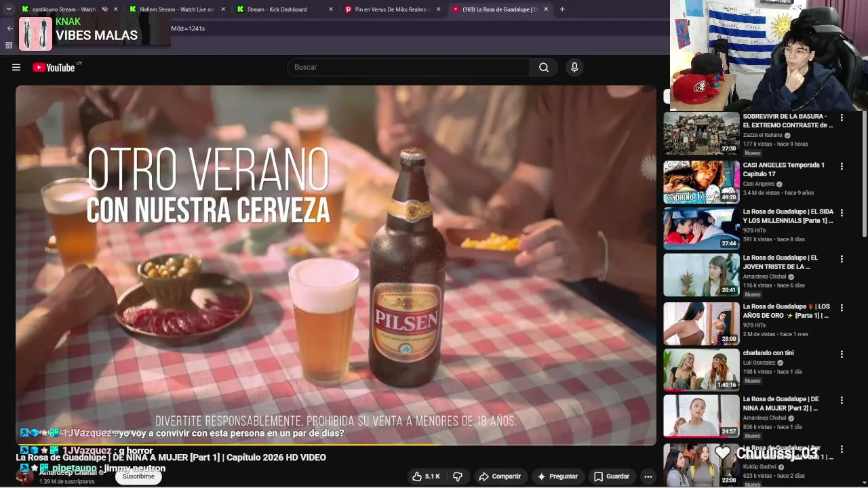Open the Preguntar AI button
The image size is (868, 488).
pyautogui.click(x=557, y=476)
